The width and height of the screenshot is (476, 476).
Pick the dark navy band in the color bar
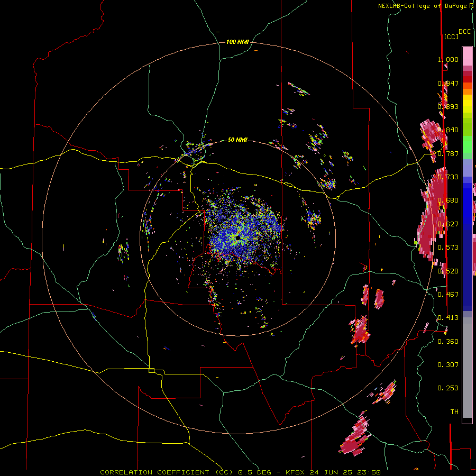(467, 269)
